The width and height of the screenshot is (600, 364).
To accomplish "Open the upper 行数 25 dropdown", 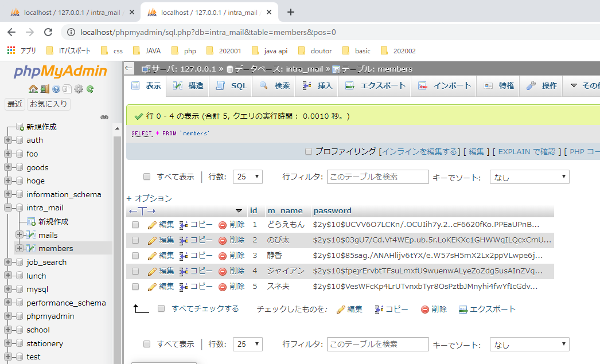I will [248, 177].
